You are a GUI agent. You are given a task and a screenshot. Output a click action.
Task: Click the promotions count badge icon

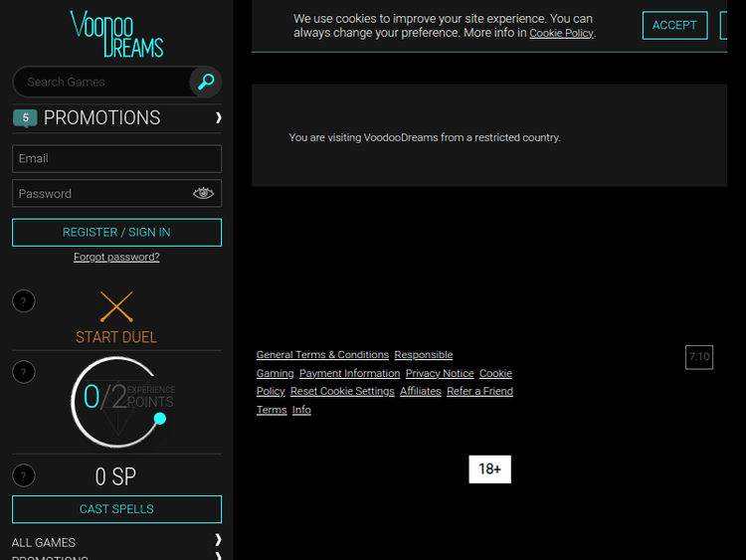25,118
